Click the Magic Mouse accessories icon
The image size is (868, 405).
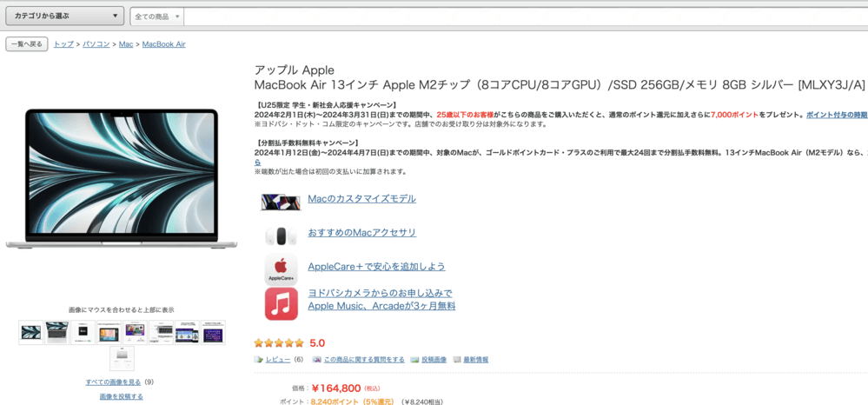281,236
